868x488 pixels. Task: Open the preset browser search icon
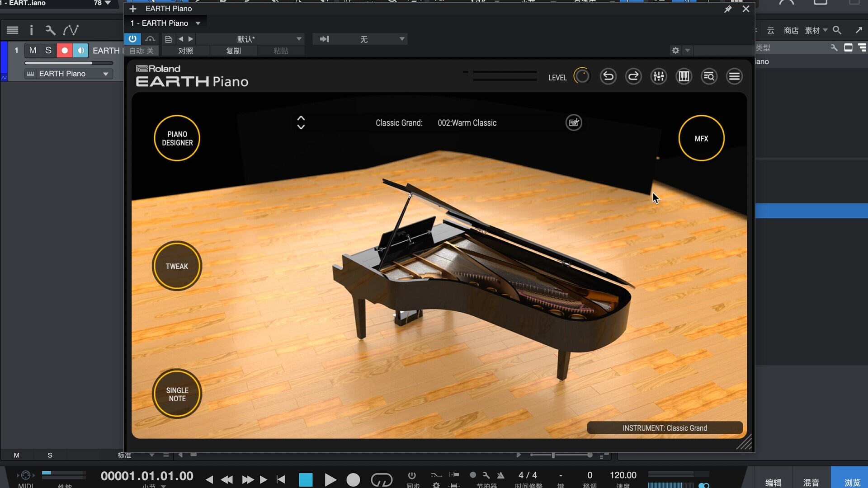point(709,76)
